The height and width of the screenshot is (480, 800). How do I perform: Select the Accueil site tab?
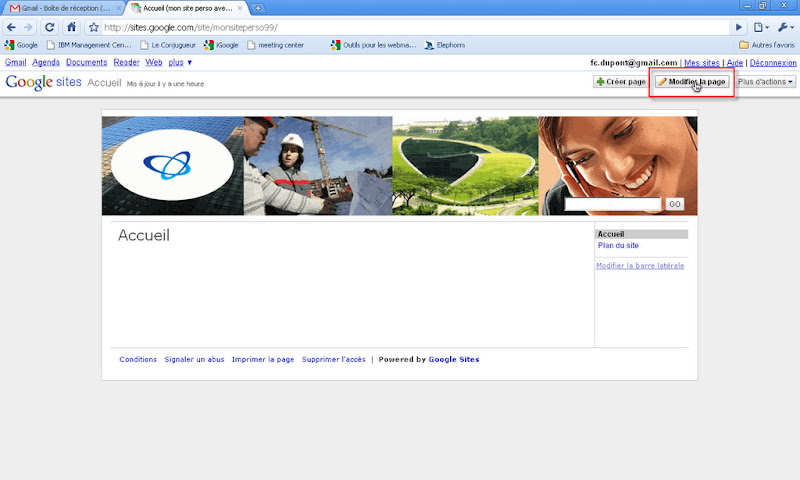coord(184,8)
